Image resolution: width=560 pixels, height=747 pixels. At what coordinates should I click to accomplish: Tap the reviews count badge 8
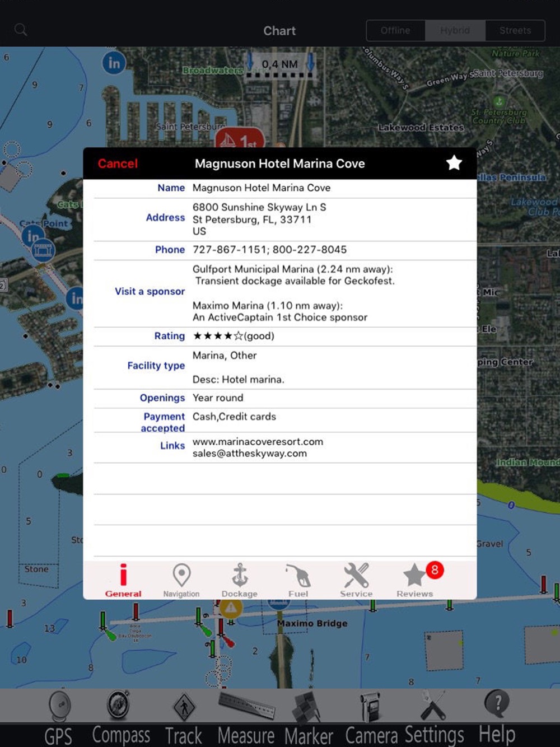coord(435,570)
